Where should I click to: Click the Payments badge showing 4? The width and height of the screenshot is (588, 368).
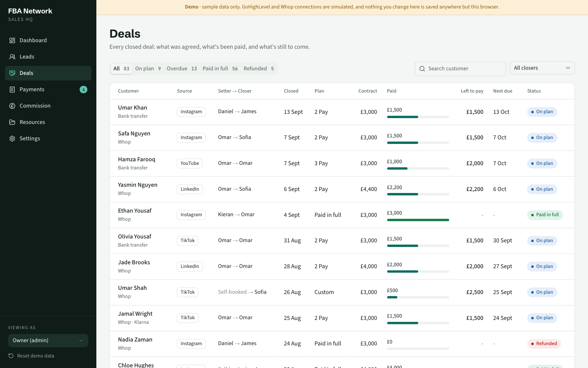pyautogui.click(x=83, y=89)
